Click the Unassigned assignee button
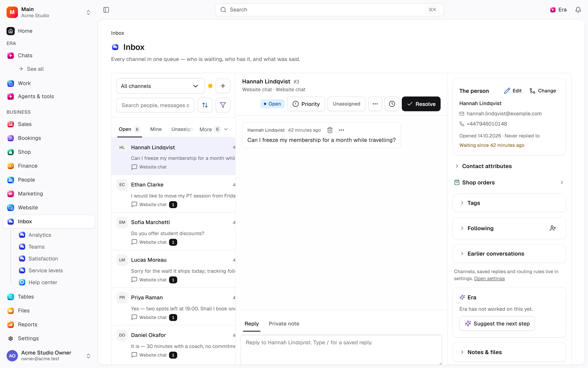This screenshot has width=588, height=368. (x=346, y=104)
